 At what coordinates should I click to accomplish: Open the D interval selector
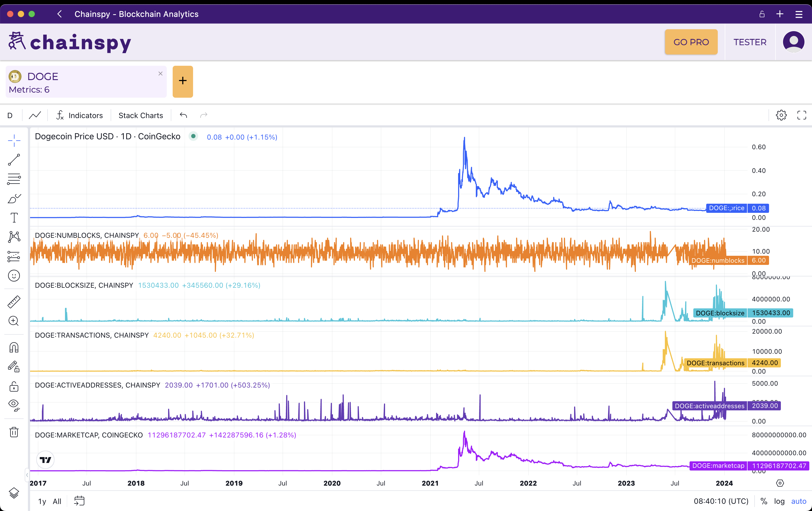pyautogui.click(x=10, y=115)
